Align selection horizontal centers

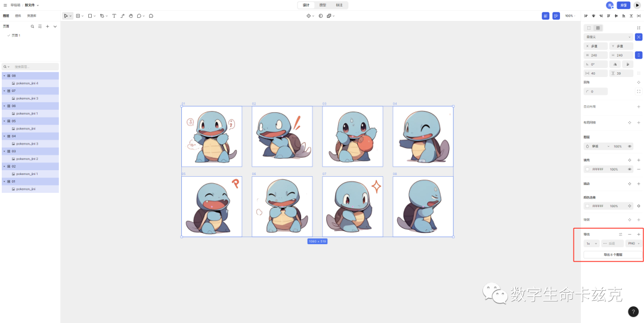[593, 16]
